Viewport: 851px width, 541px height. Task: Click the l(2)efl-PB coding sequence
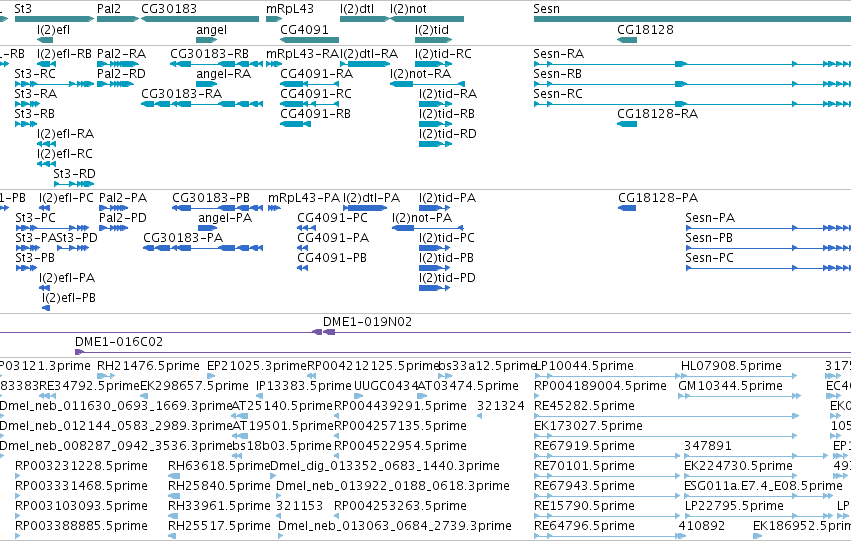point(46,308)
